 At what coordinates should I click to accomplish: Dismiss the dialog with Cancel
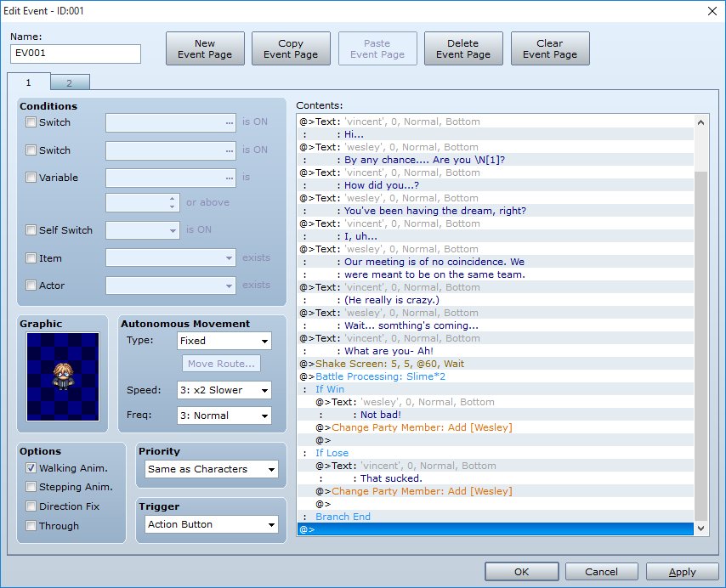click(601, 572)
